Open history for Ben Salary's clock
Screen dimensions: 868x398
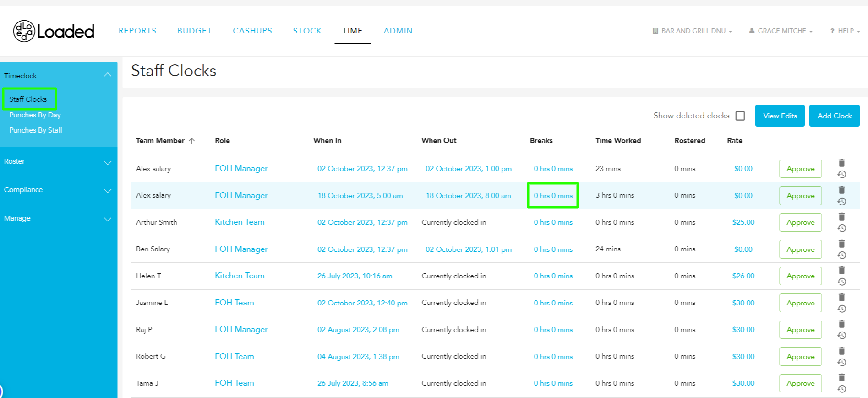pyautogui.click(x=841, y=255)
